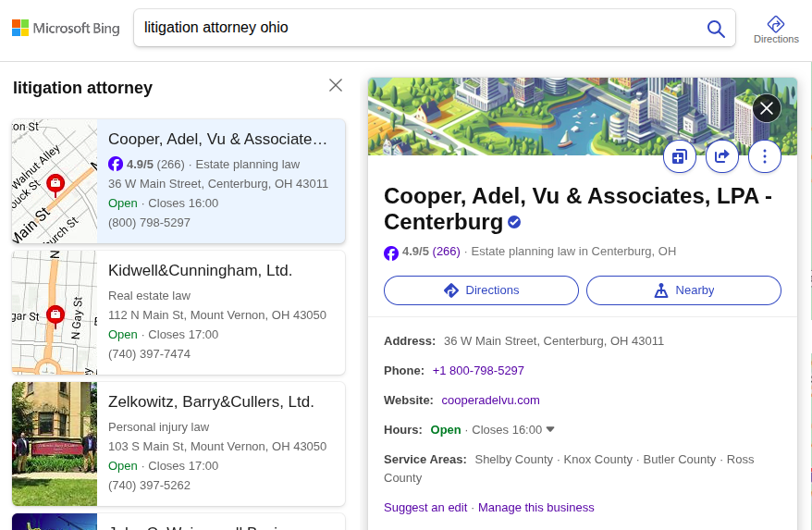Click phone number (740) 397-7474
The image size is (812, 530).
point(149,354)
